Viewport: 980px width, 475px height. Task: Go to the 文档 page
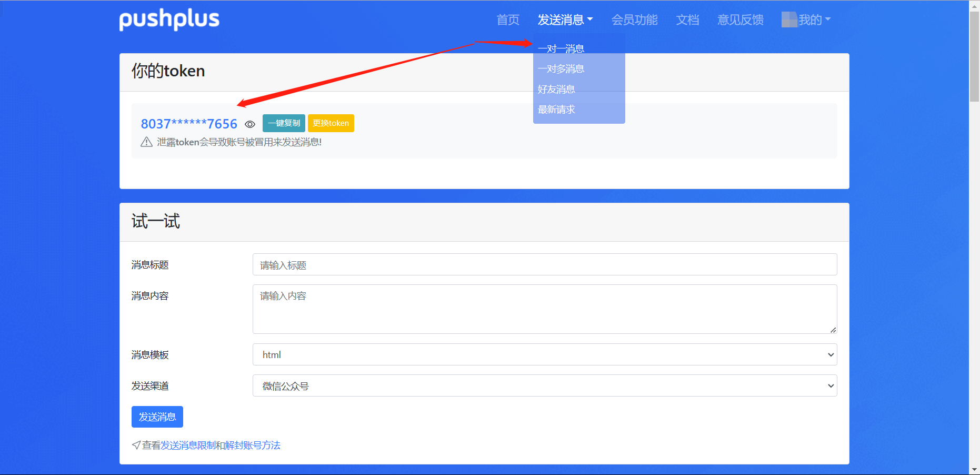[687, 20]
